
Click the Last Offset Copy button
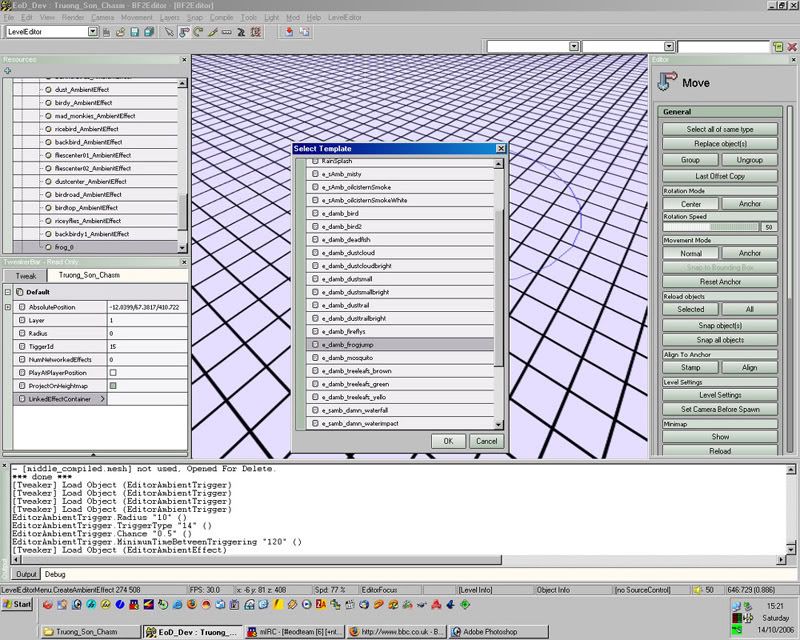point(719,176)
